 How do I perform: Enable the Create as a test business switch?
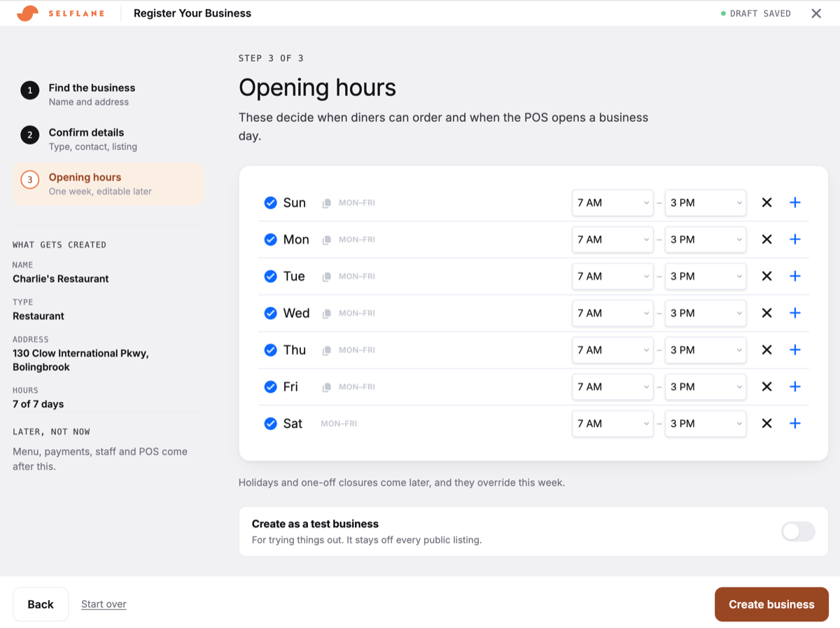[798, 531]
